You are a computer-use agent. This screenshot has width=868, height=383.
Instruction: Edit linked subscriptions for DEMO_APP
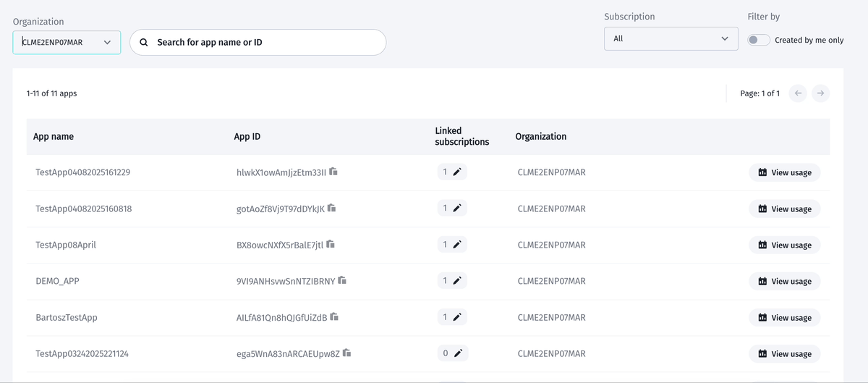[457, 281]
